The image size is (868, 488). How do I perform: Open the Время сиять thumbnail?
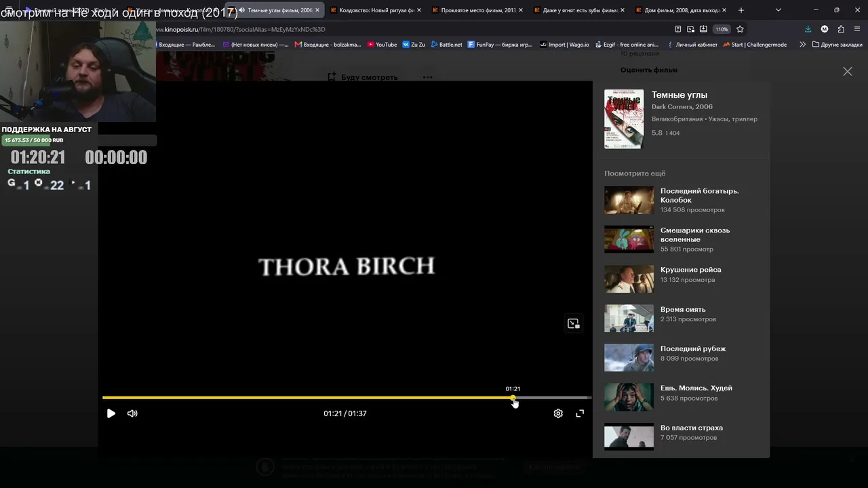(x=629, y=319)
